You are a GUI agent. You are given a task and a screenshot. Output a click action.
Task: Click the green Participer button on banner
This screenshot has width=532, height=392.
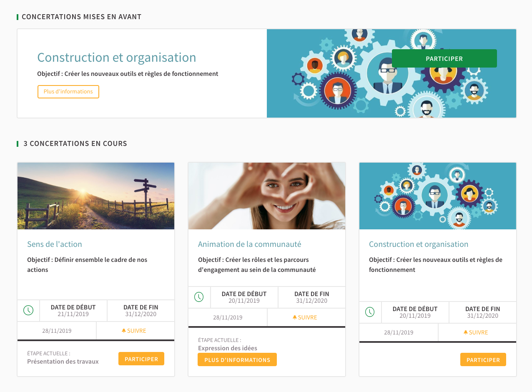pyautogui.click(x=444, y=58)
